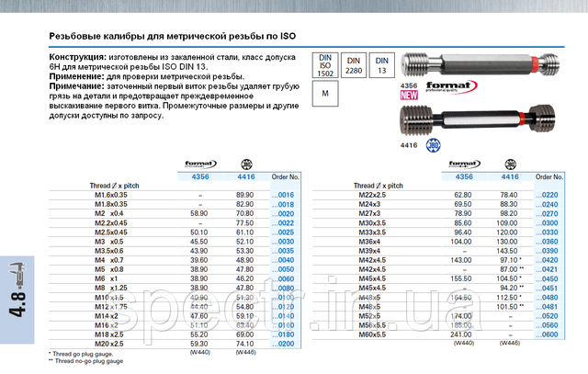
Task: Click the Thread go plug gauge footnote
Action: [81, 354]
